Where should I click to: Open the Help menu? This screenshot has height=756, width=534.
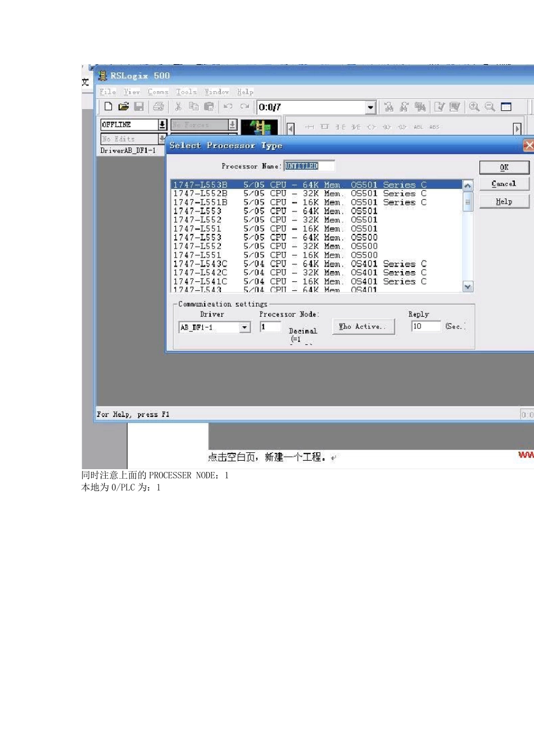pos(245,92)
